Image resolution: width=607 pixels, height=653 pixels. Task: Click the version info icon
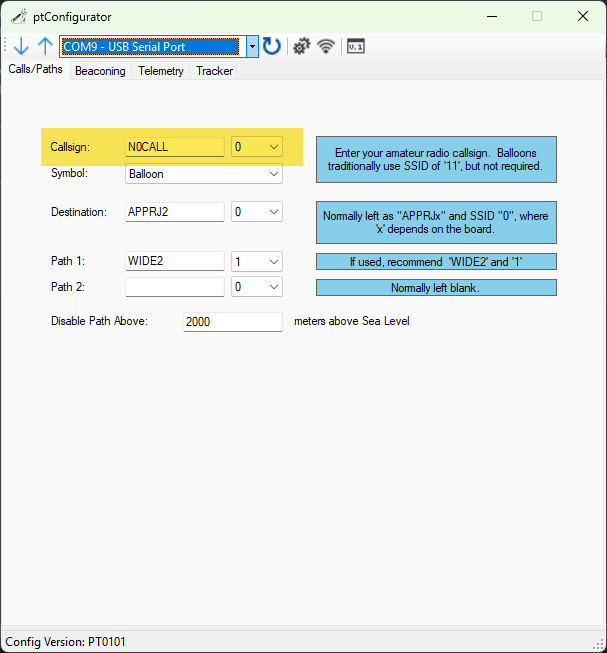pos(355,46)
